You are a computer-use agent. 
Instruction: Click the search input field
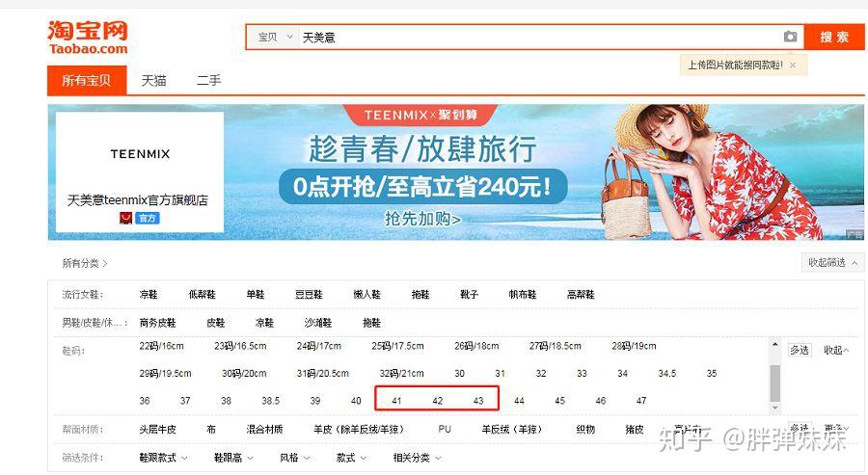(540, 37)
